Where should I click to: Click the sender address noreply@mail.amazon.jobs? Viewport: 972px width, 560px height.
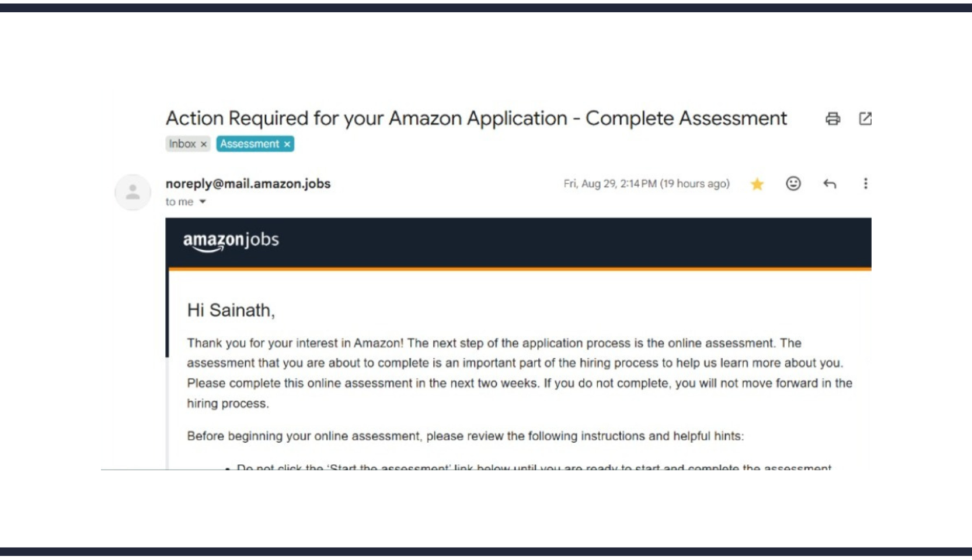click(x=248, y=184)
